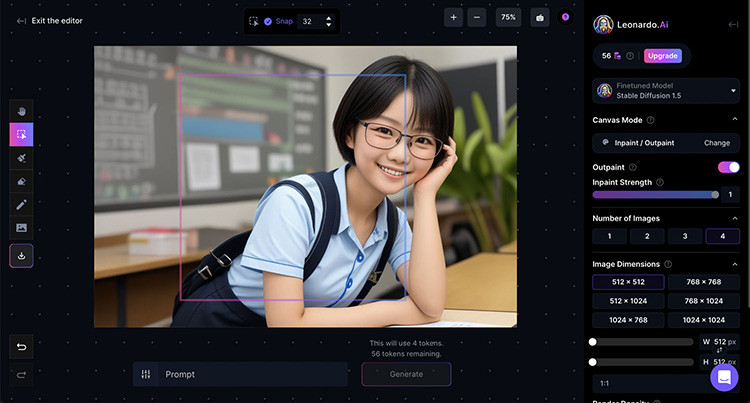Click the Canvas Mode info icon
The width and height of the screenshot is (750, 403).
(x=651, y=120)
